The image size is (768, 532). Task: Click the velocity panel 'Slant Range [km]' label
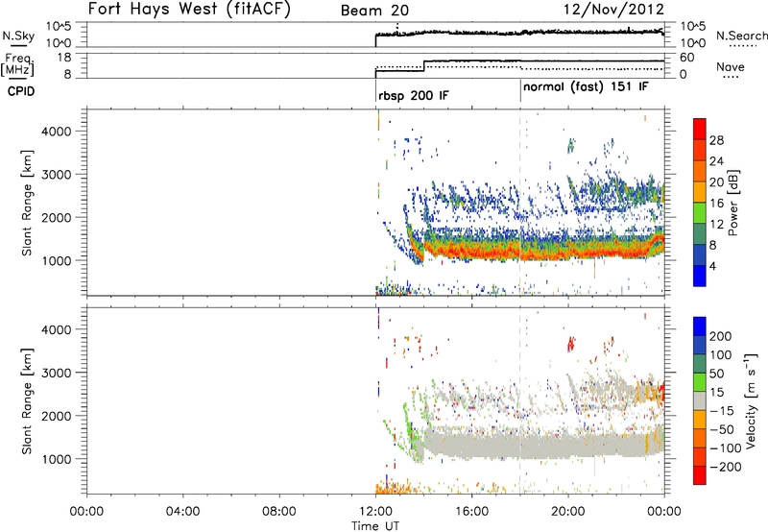point(27,401)
